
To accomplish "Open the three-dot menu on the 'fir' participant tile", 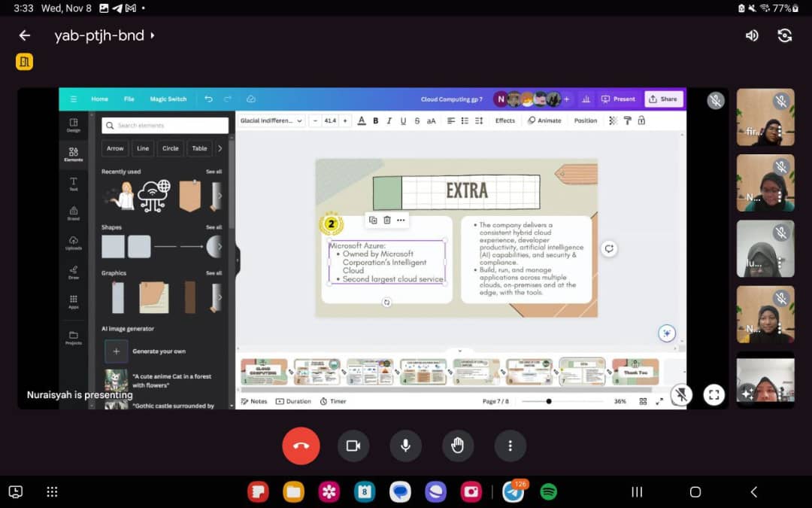I will (x=780, y=130).
